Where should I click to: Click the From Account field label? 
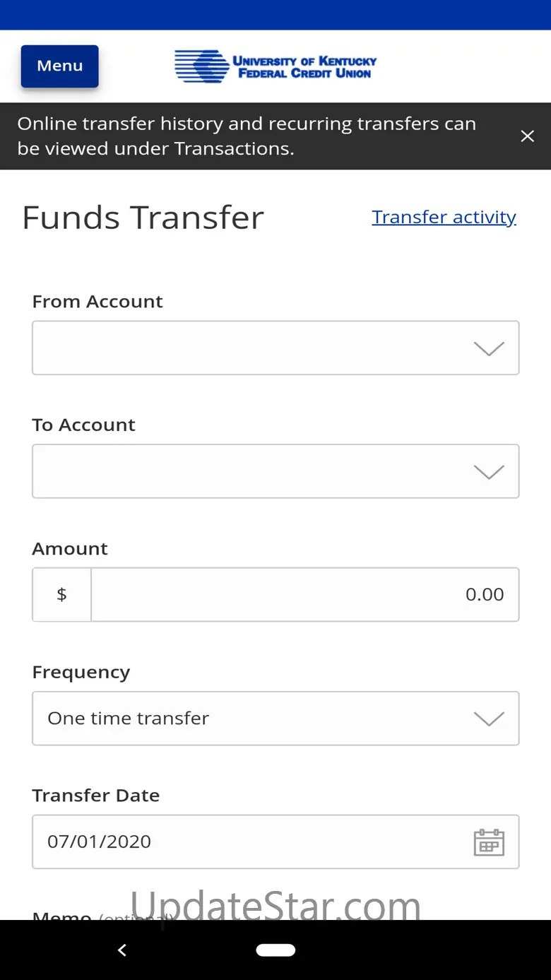point(97,302)
